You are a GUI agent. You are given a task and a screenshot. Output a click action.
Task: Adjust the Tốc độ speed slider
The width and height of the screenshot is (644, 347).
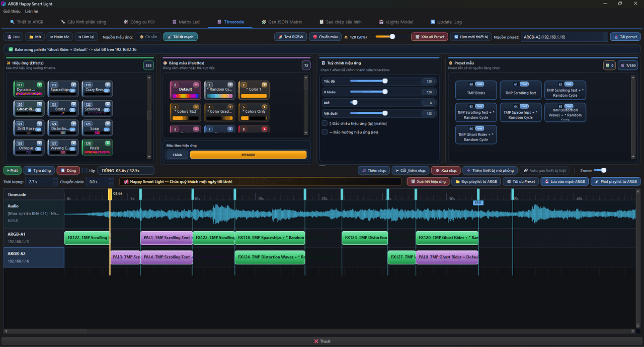[x=385, y=81]
